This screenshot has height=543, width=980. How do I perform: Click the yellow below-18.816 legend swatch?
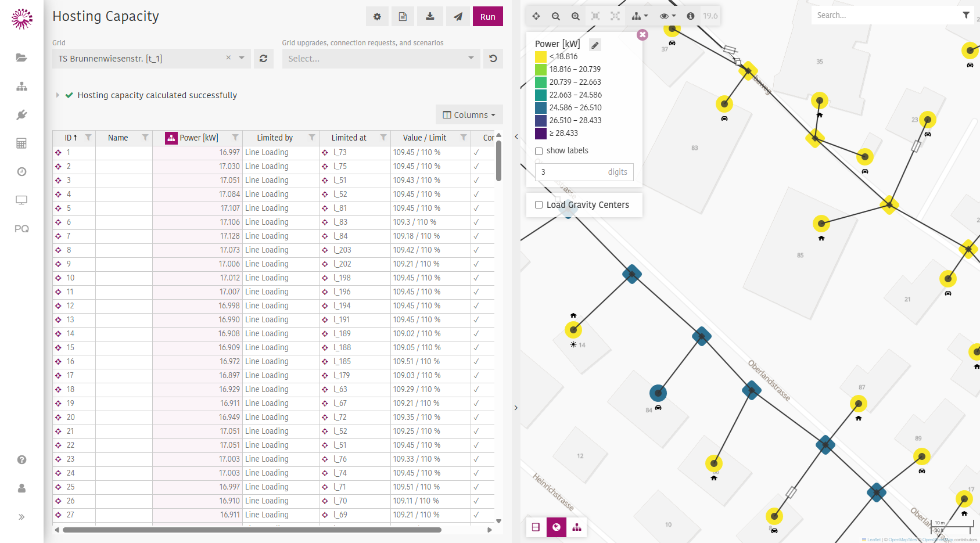click(x=541, y=57)
